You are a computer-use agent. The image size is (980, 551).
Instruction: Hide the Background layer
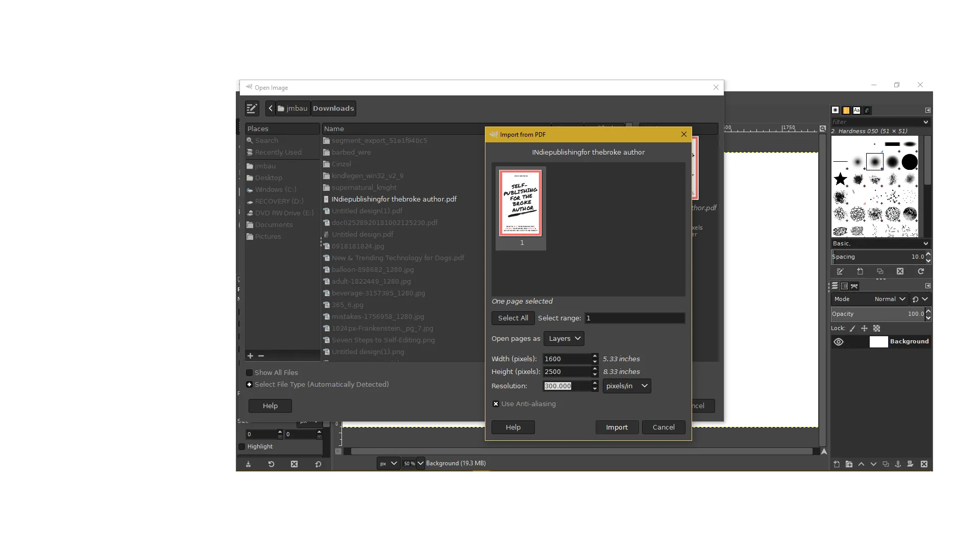tap(839, 341)
